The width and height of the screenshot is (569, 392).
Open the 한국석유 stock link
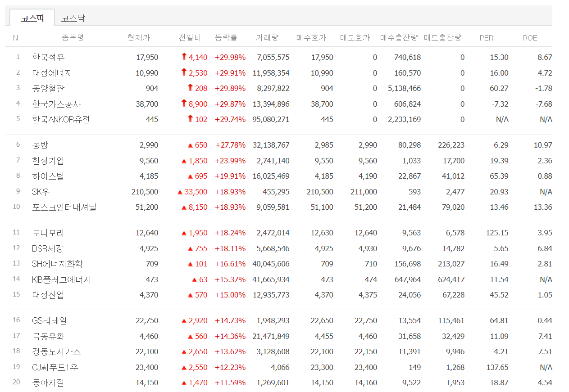coord(48,57)
